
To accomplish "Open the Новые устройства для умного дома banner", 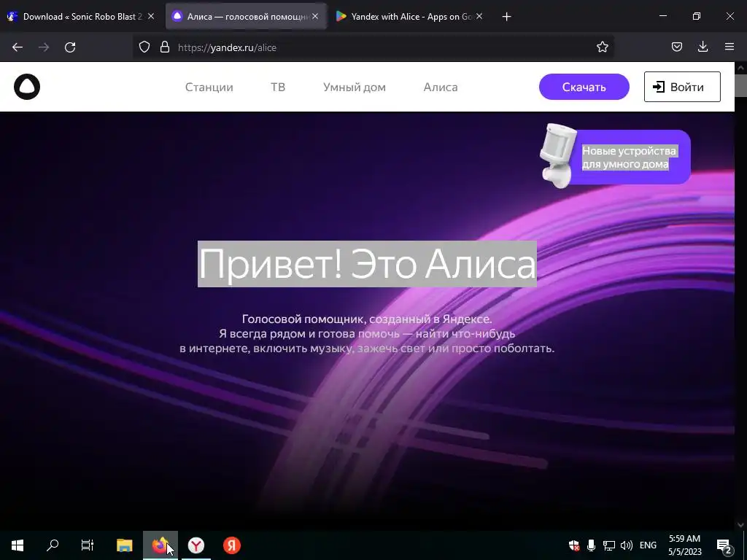I will point(615,157).
